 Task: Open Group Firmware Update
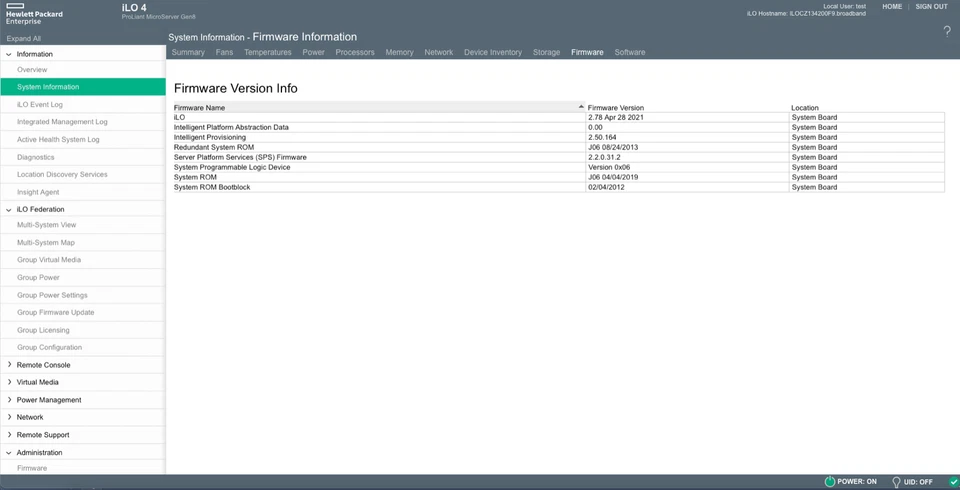(x=83, y=312)
